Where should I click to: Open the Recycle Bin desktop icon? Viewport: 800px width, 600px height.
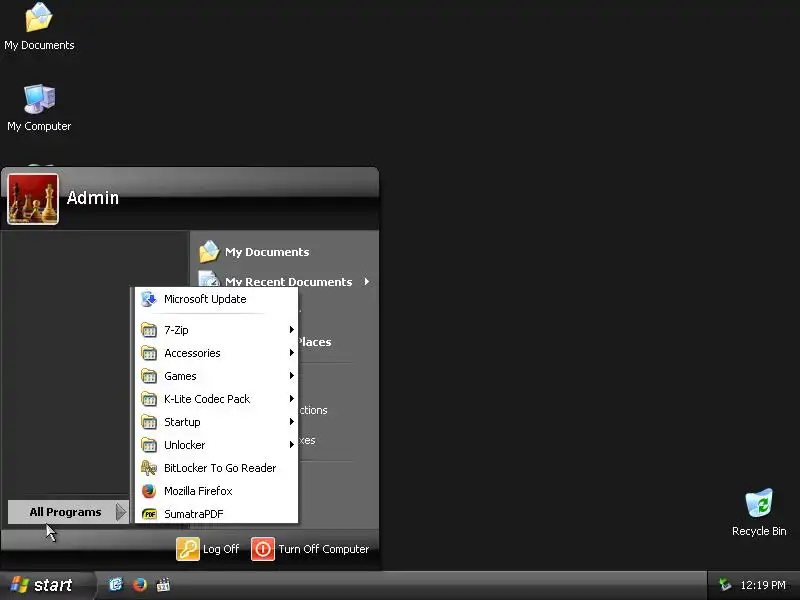(759, 512)
